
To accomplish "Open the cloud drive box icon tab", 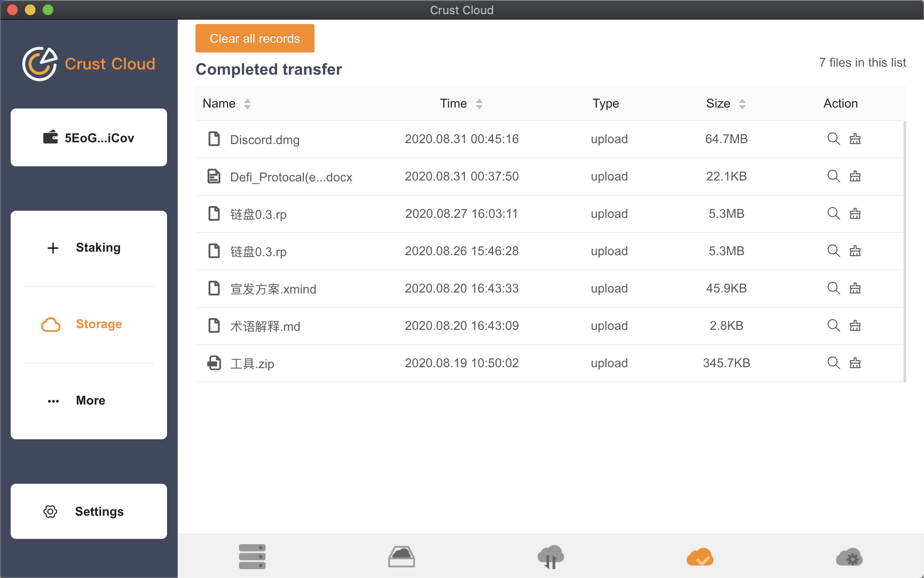I will point(401,556).
